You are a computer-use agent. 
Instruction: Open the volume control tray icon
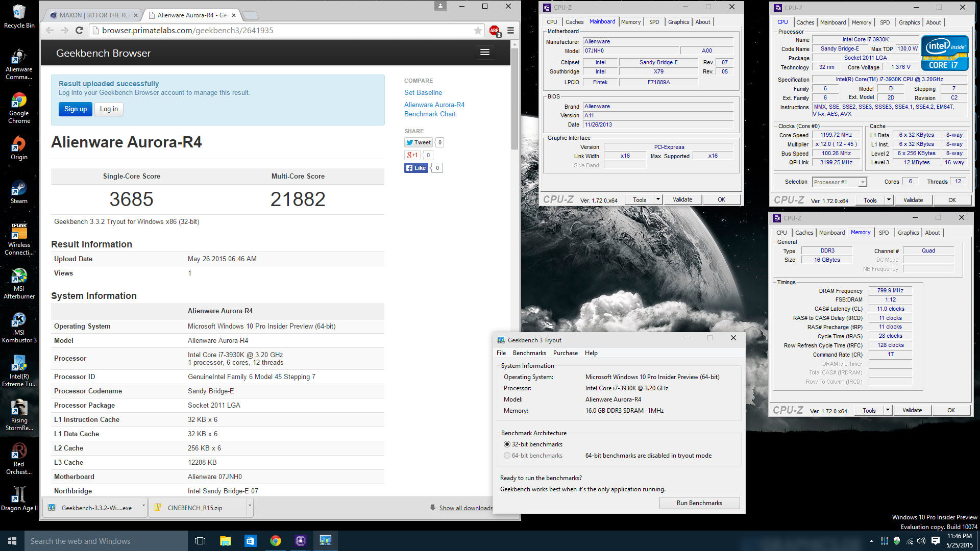tap(921, 541)
